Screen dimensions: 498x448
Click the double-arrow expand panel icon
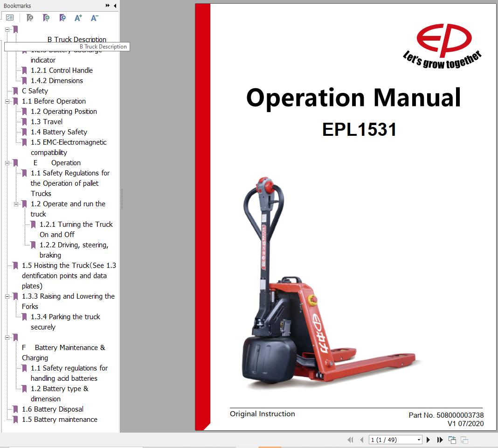tap(108, 6)
